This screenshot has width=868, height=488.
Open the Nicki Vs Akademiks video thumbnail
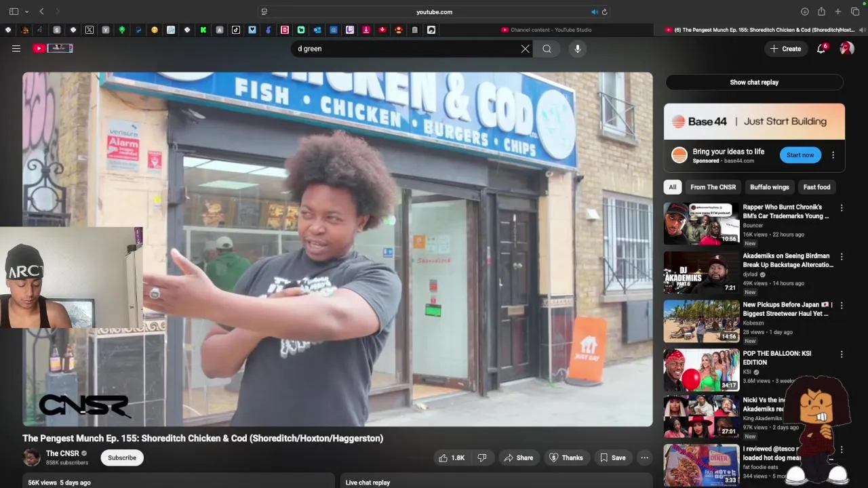coord(701,416)
